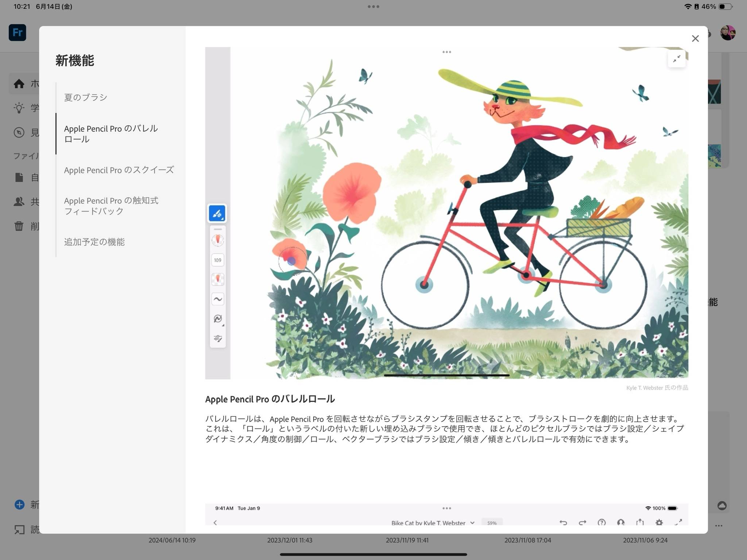Click the Kyle T. Webster 氏の作品 credit

(657, 388)
